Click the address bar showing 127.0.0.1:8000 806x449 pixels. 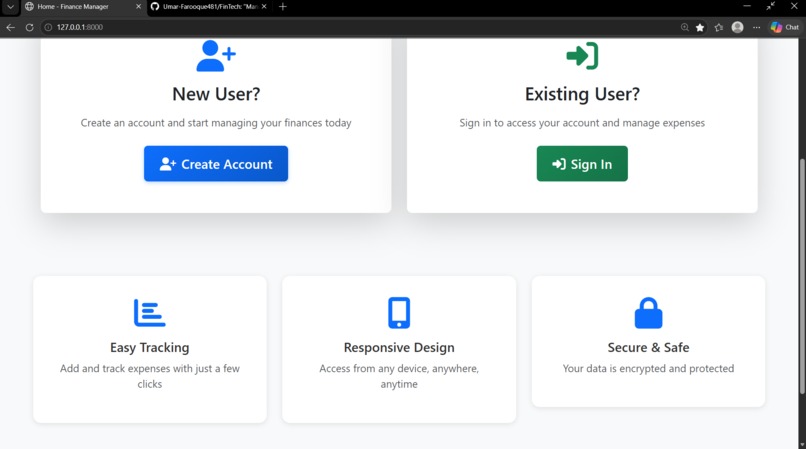360,27
